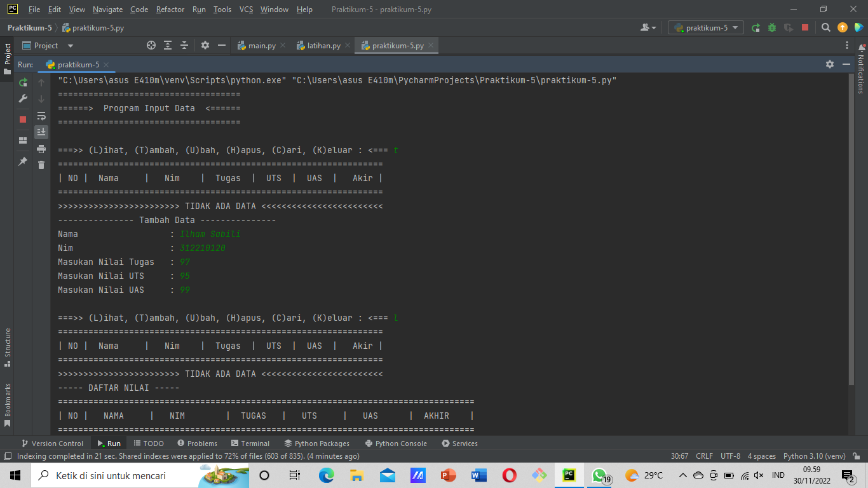Viewport: 868px width, 488px height.
Task: Toggle scroll to end of console
Action: [41, 132]
